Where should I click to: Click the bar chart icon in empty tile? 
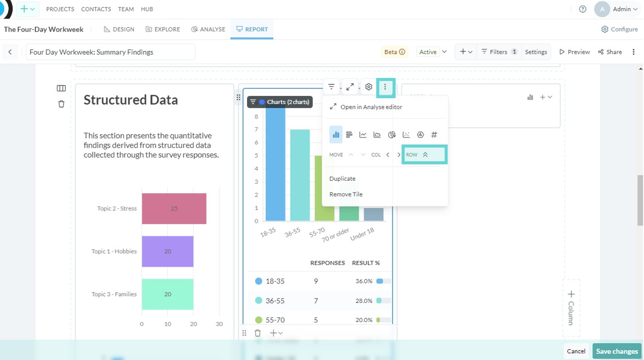coord(530,97)
